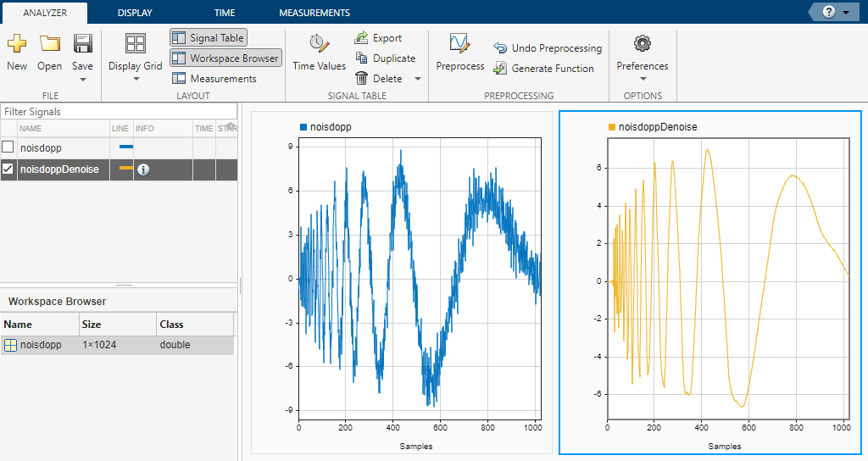The image size is (868, 461).
Task: Click the noisdopp blue line color swatch
Action: click(126, 147)
